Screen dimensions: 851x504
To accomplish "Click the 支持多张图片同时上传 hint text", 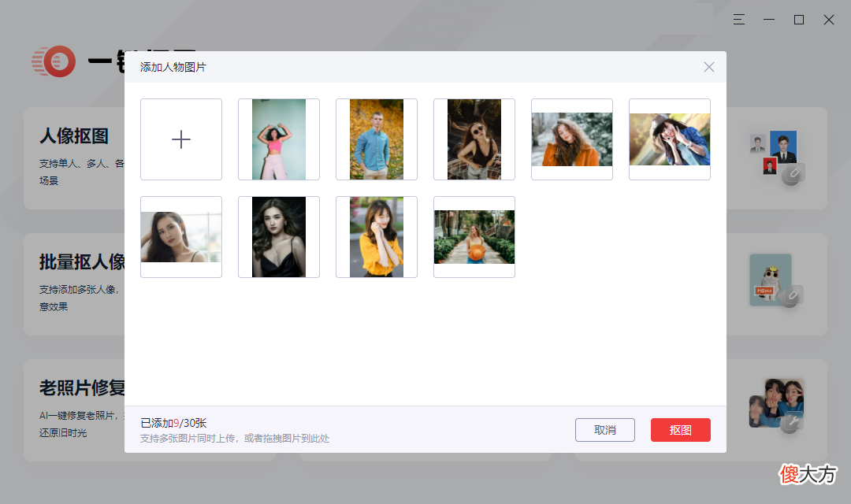I will tap(235, 439).
